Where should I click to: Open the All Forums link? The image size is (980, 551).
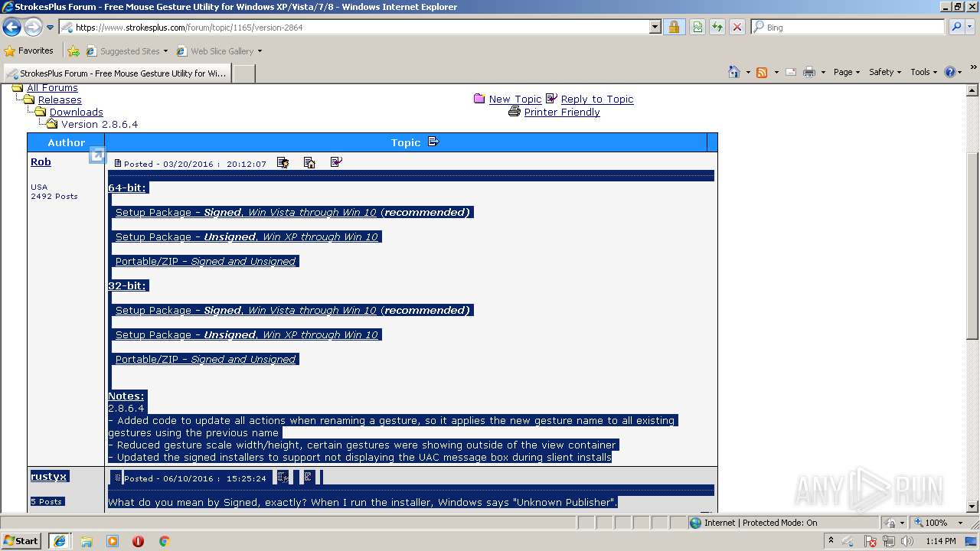[x=52, y=88]
